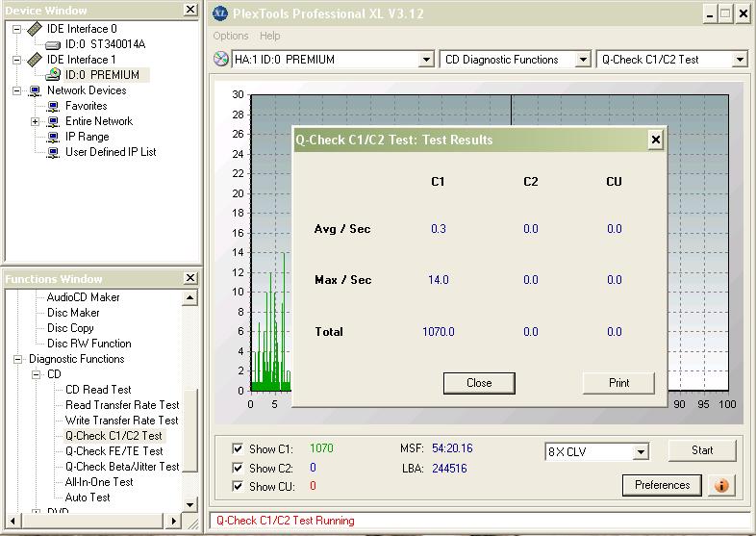This screenshot has height=536, width=756.
Task: Close the Device Window panel
Action: click(x=191, y=10)
